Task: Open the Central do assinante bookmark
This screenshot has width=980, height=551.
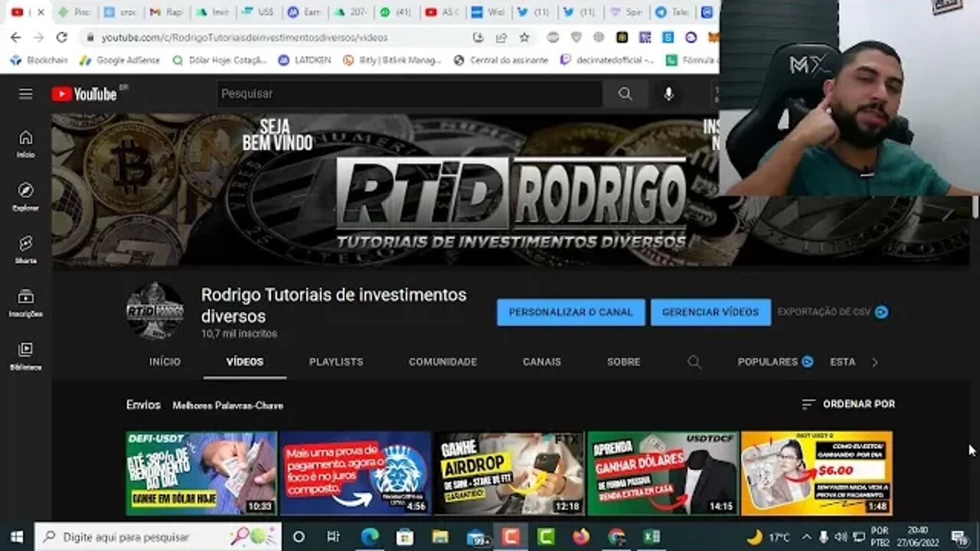Action: pyautogui.click(x=501, y=60)
